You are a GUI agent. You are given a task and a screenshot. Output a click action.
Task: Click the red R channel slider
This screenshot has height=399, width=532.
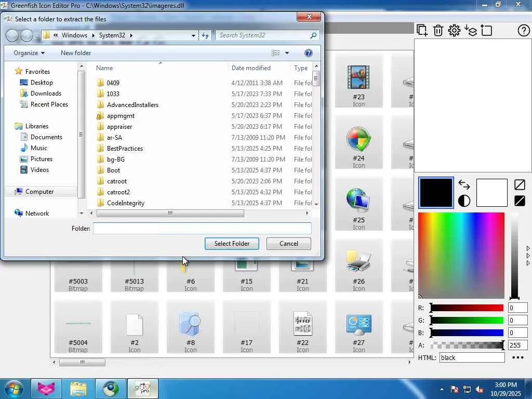click(x=467, y=308)
